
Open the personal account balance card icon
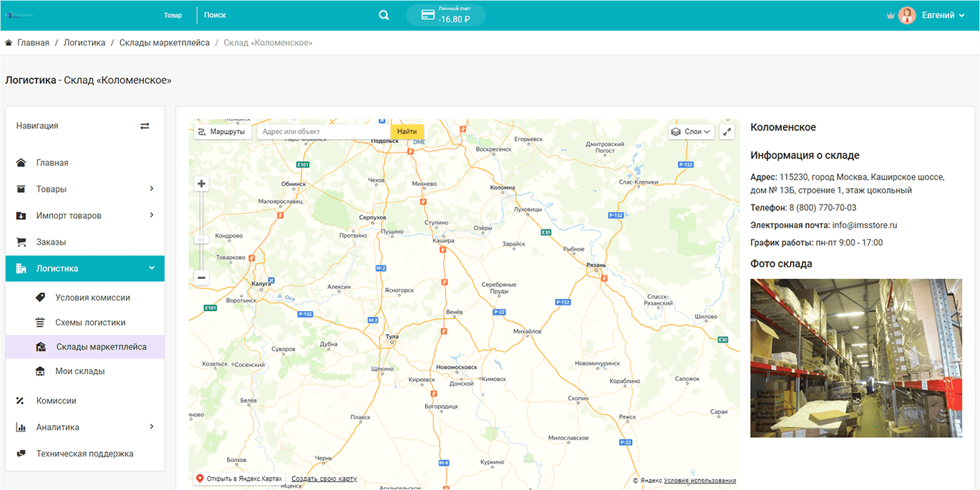click(429, 15)
